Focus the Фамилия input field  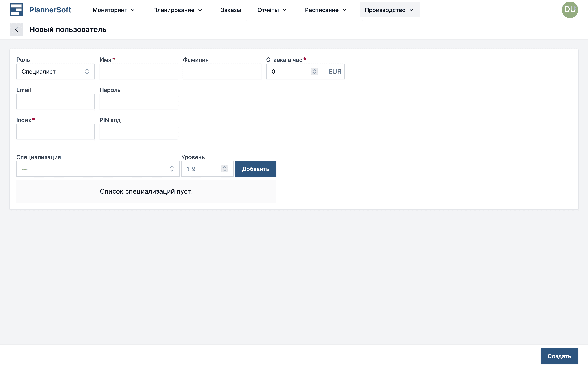click(222, 71)
